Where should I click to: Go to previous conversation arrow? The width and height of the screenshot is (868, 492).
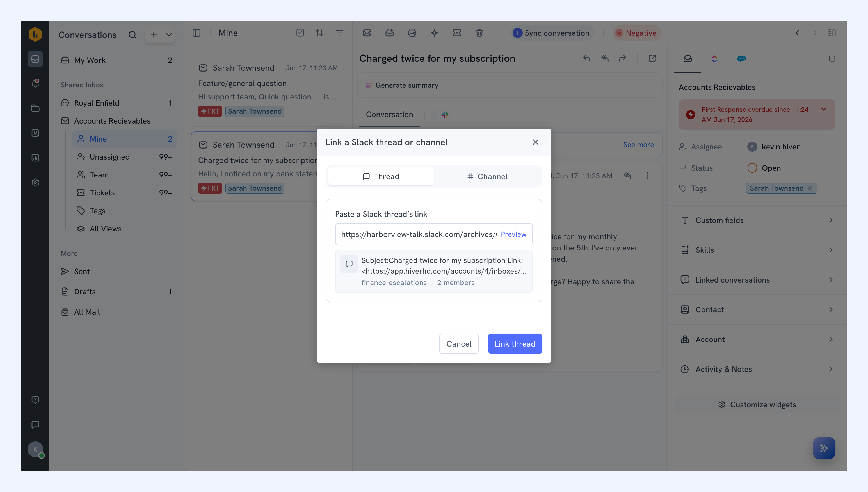[797, 33]
